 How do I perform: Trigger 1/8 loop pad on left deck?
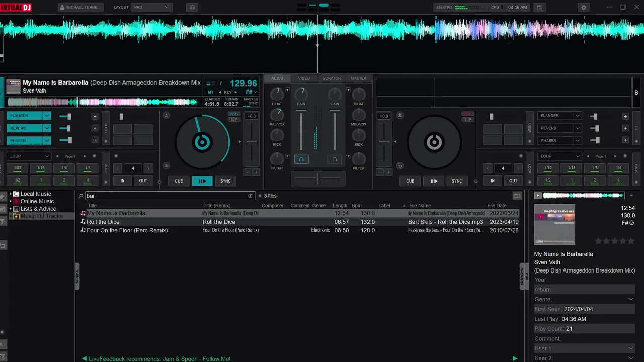point(64,168)
